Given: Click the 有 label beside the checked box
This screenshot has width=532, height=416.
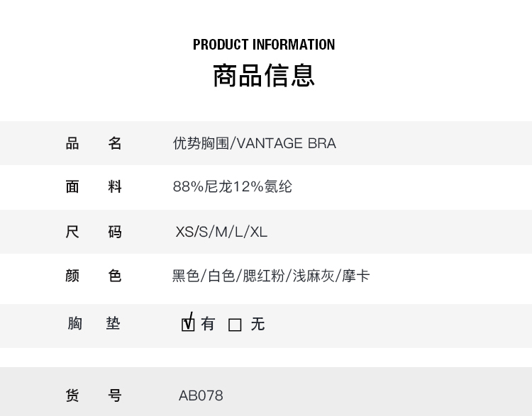Looking at the screenshot, I should click(208, 324).
